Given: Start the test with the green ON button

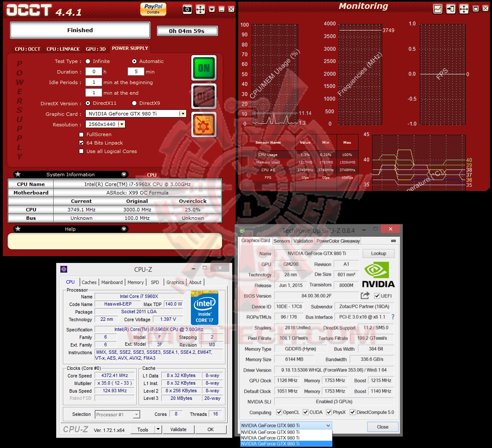Looking at the screenshot, I should click(x=204, y=68).
